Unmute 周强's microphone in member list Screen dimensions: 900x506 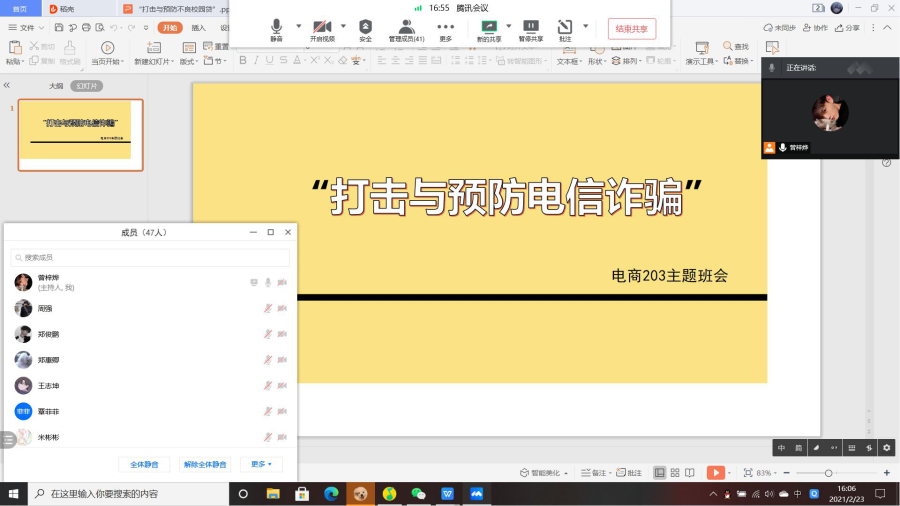point(268,308)
